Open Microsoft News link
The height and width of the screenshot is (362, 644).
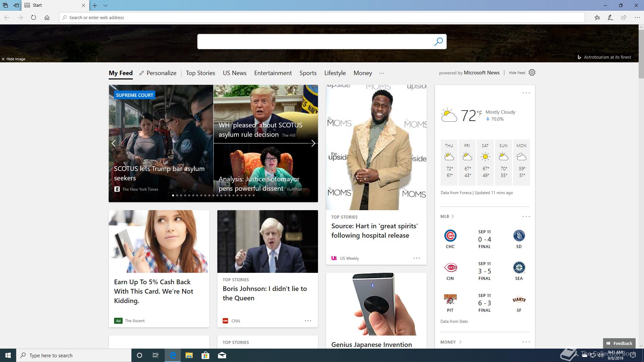[482, 73]
